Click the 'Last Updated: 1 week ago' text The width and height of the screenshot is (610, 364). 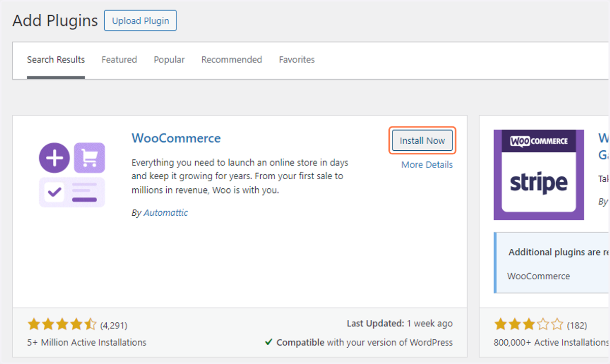(400, 323)
